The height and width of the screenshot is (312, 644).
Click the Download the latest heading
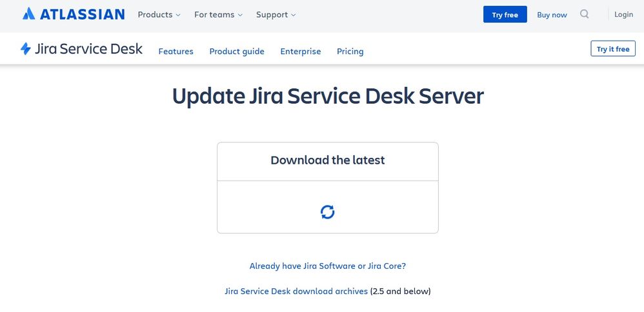327,160
